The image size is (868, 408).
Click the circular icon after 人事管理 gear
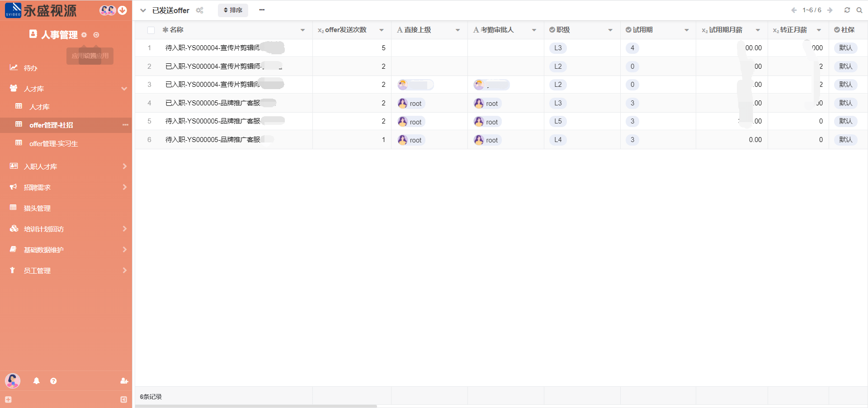(96, 35)
